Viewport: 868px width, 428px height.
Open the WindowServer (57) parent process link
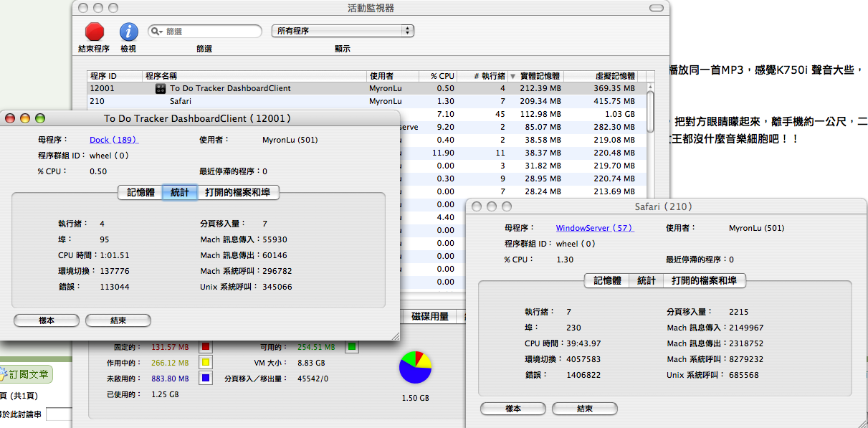[595, 228]
